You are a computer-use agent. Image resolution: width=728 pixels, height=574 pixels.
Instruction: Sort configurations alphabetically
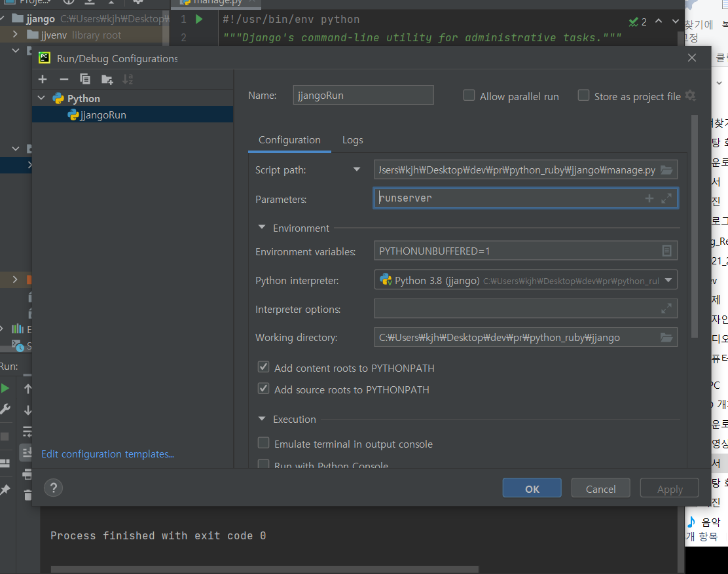(x=128, y=79)
